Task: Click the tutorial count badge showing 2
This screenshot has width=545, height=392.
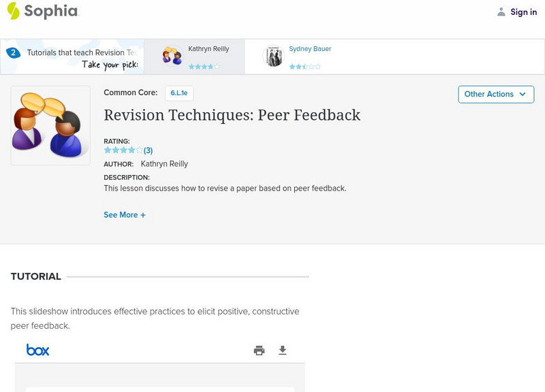Action: 13,52
